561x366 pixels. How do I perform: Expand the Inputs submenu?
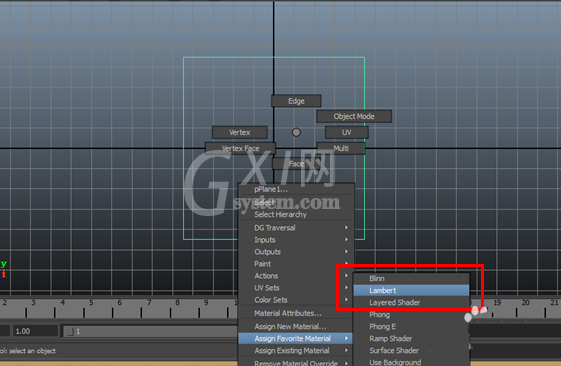click(296, 240)
